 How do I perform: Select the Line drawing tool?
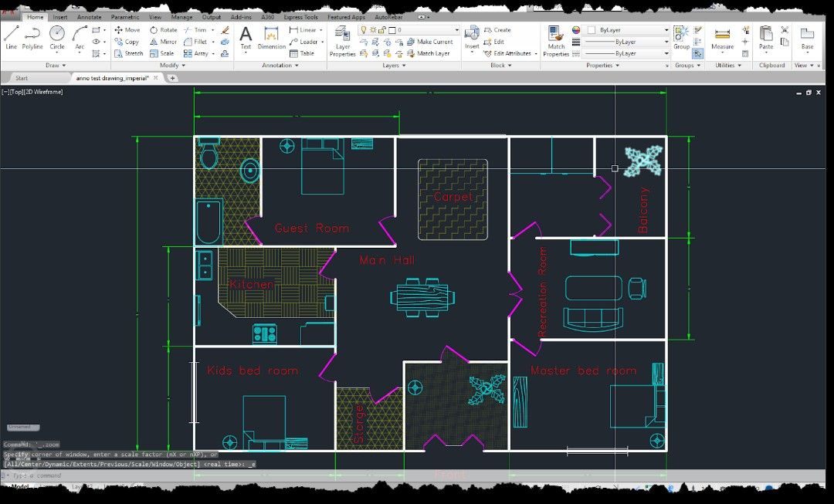pos(11,36)
